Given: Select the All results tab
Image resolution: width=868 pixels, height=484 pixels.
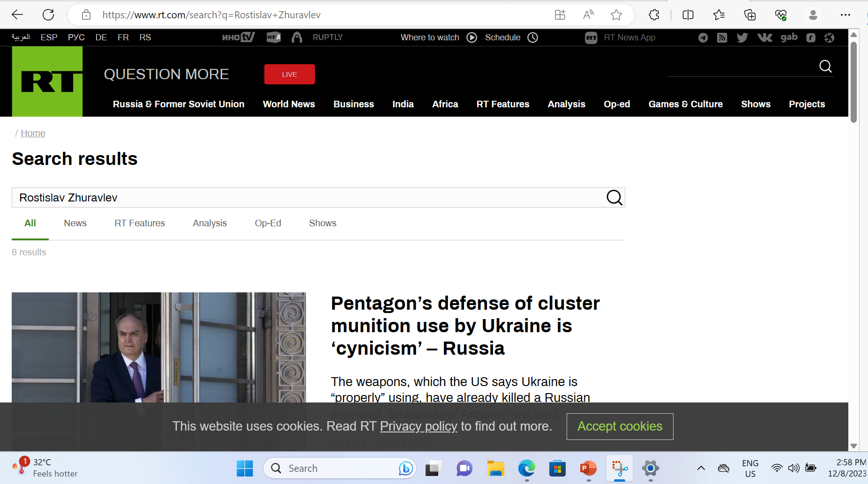Looking at the screenshot, I should [30, 223].
